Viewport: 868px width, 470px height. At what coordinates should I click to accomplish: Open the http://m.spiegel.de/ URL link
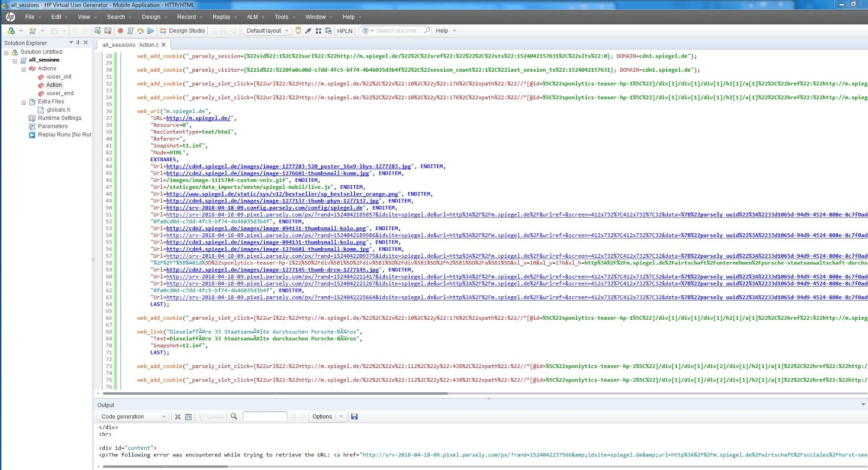coord(199,118)
